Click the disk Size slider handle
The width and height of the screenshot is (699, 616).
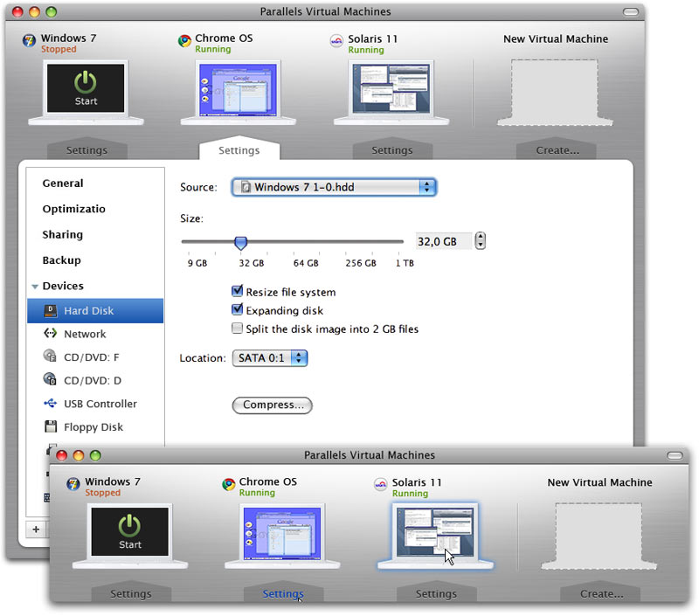click(x=241, y=242)
